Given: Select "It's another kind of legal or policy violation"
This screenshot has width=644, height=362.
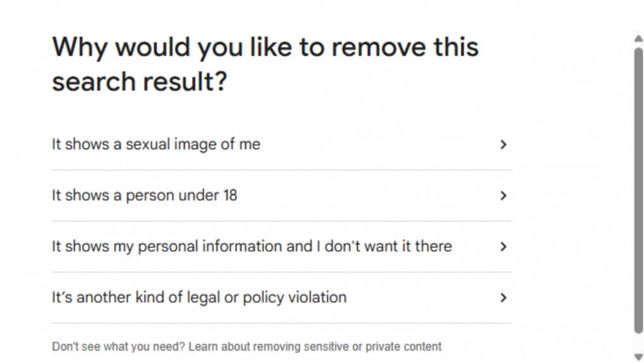Looking at the screenshot, I should point(199,298).
